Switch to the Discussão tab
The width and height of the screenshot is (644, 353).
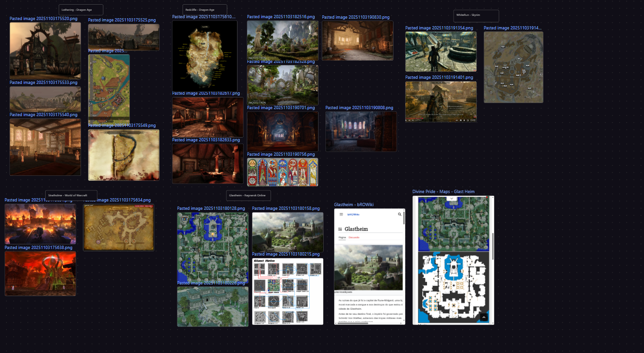354,238
